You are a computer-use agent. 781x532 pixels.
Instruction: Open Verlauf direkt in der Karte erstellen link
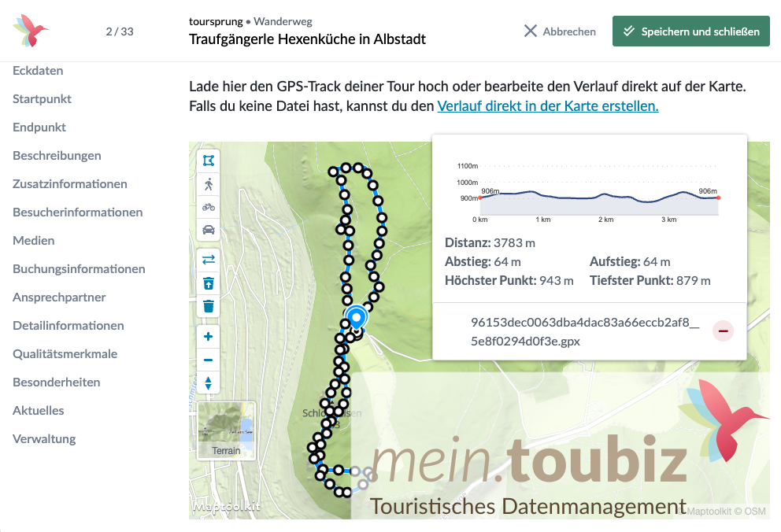[547, 105]
